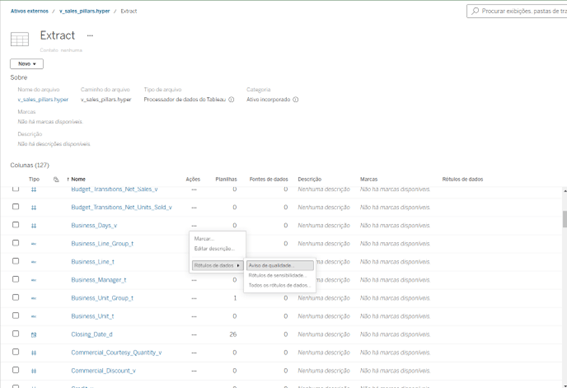Check the Budget_Transitions_Net_Units_Sold_v row checkbox
The height and width of the screenshot is (388, 567).
(x=16, y=206)
